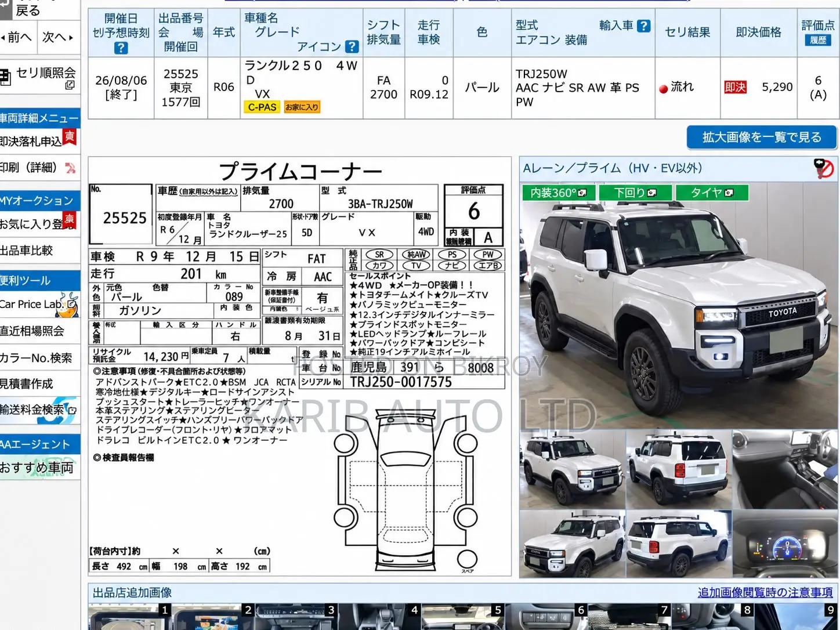The height and width of the screenshot is (630, 840).
Task: Open Car Price Lab. tool
Action: pyautogui.click(x=31, y=304)
